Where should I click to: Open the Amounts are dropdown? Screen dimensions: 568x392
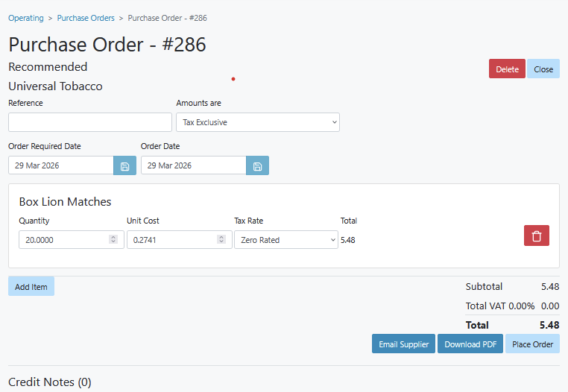point(258,122)
